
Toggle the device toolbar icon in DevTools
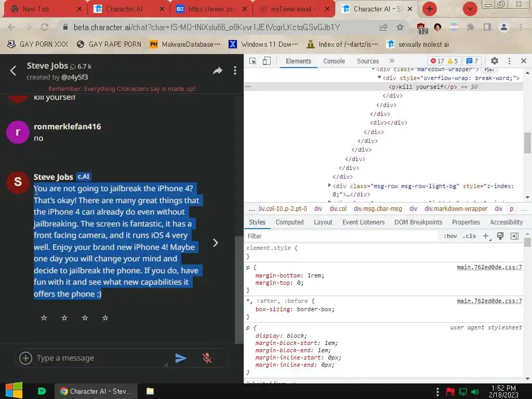pyautogui.click(x=267, y=61)
